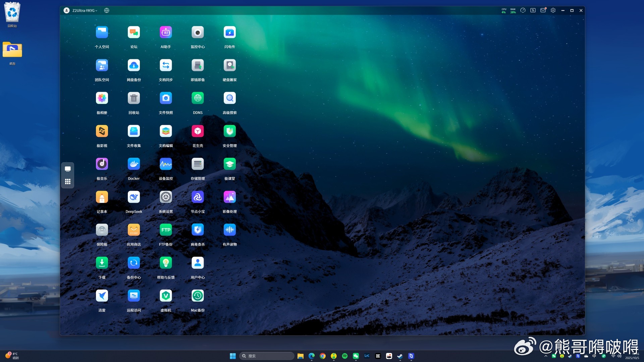Open the 虚拟机 virtual machine app
The image size is (644, 362).
pyautogui.click(x=166, y=296)
